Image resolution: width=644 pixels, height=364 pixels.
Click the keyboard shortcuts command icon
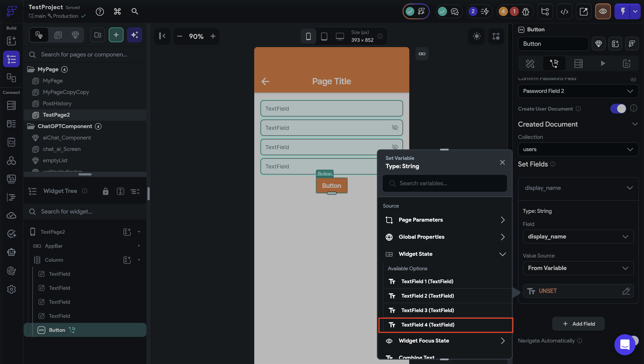click(117, 12)
